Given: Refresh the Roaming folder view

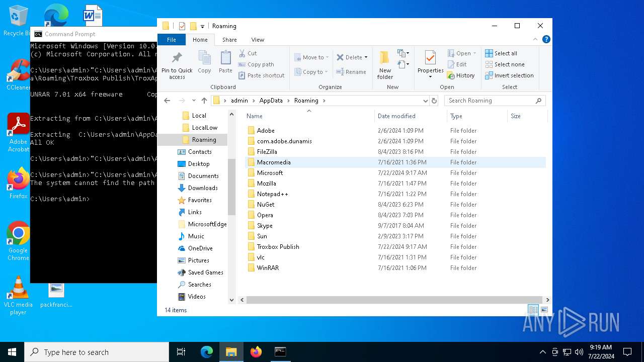Looking at the screenshot, I should click(434, 101).
